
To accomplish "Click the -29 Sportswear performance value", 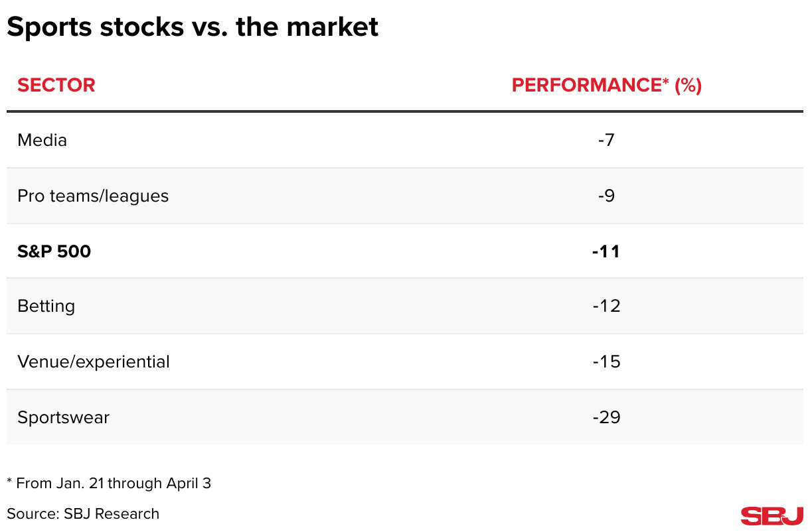I will pyautogui.click(x=606, y=418).
